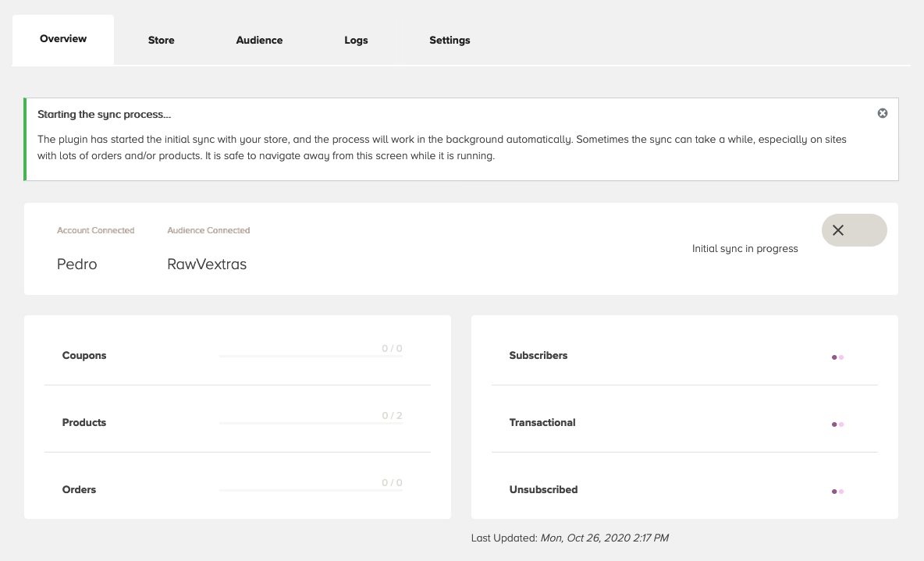
Task: Click the Starting the sync process heading
Action: click(104, 115)
